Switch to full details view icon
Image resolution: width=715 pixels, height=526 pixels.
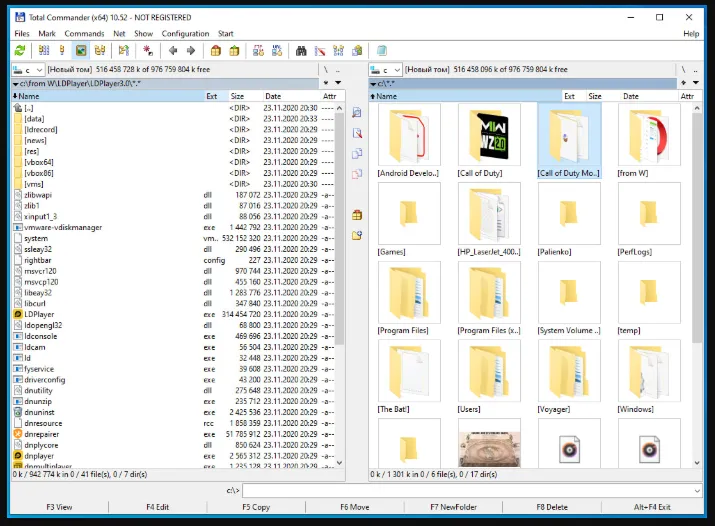pyautogui.click(x=62, y=51)
